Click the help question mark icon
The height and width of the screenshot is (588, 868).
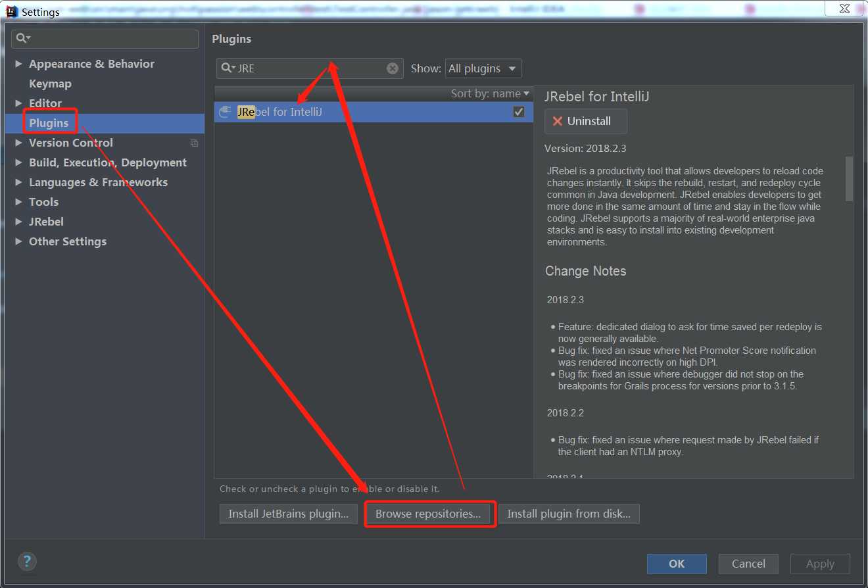(27, 562)
